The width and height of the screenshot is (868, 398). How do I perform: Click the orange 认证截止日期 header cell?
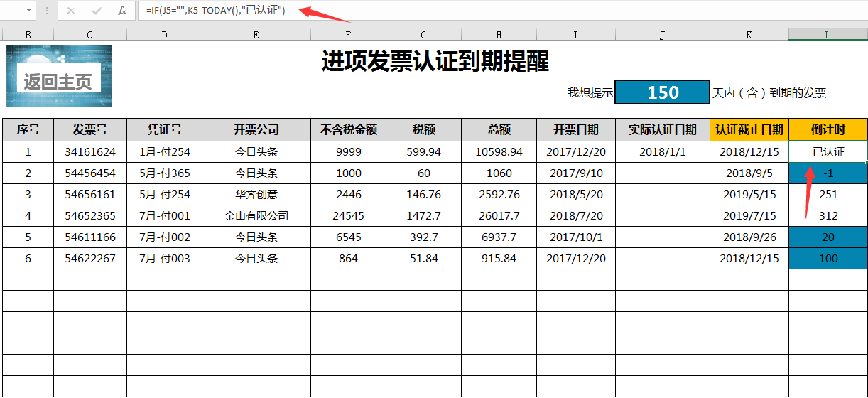749,129
